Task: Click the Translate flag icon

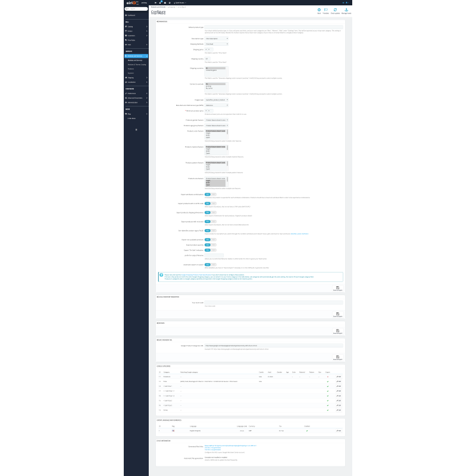Action: click(326, 10)
